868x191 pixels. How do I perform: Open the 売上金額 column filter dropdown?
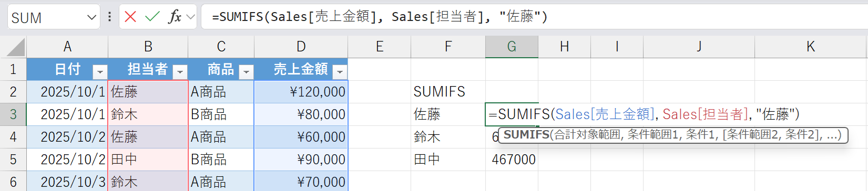[340, 72]
